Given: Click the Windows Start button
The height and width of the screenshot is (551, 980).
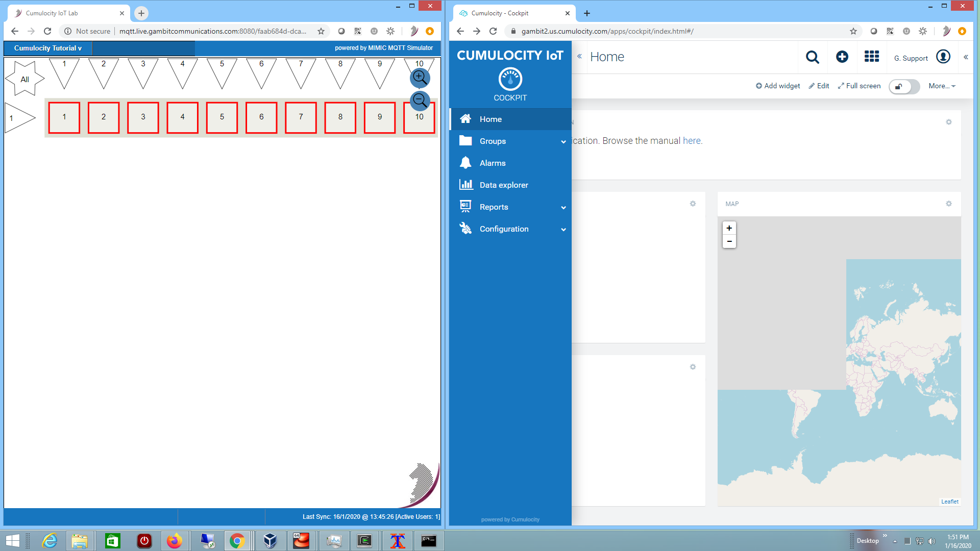Looking at the screenshot, I should tap(12, 541).
